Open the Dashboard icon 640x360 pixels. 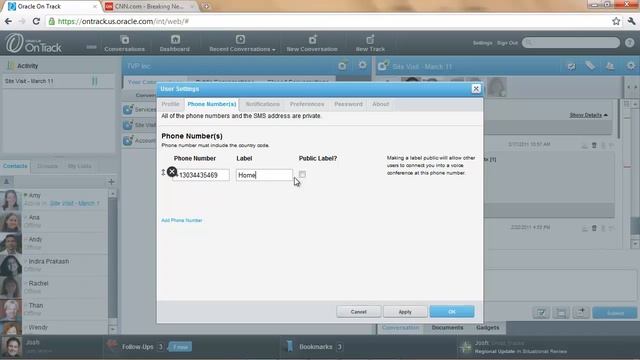coord(175,44)
